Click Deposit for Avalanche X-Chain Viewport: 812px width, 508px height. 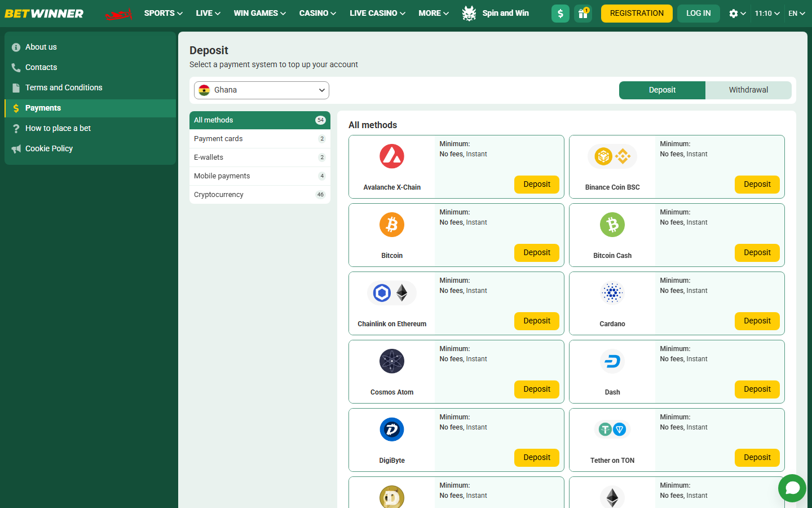(537, 185)
